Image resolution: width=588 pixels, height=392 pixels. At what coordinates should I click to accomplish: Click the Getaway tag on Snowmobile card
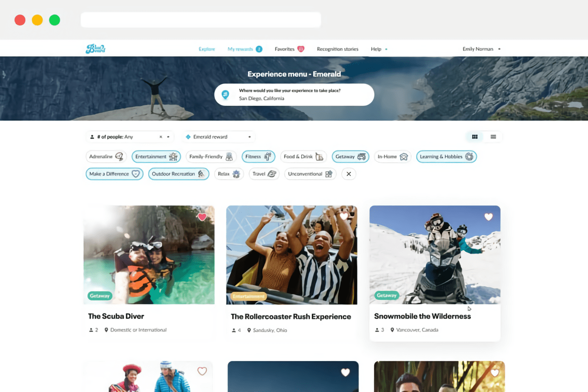click(387, 295)
